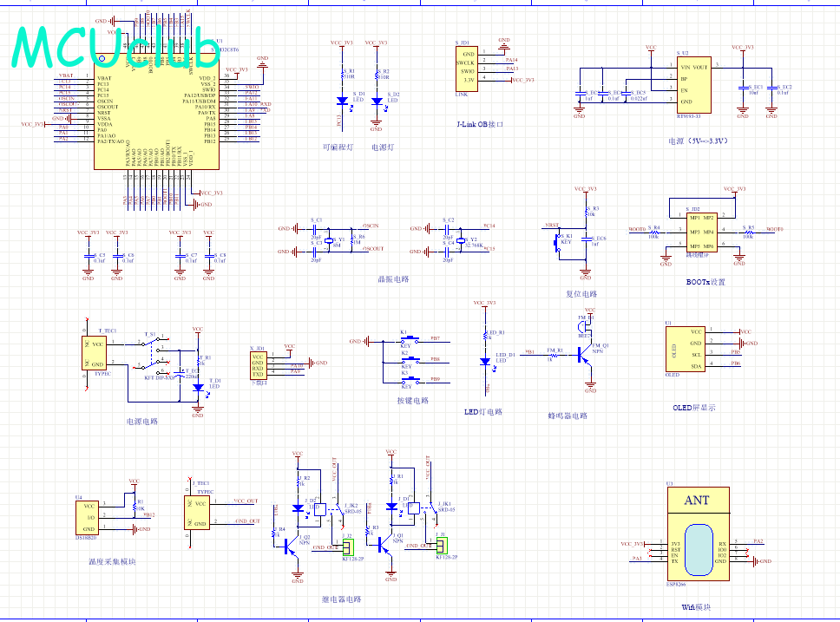Click the '复位电路' section label

point(581,293)
